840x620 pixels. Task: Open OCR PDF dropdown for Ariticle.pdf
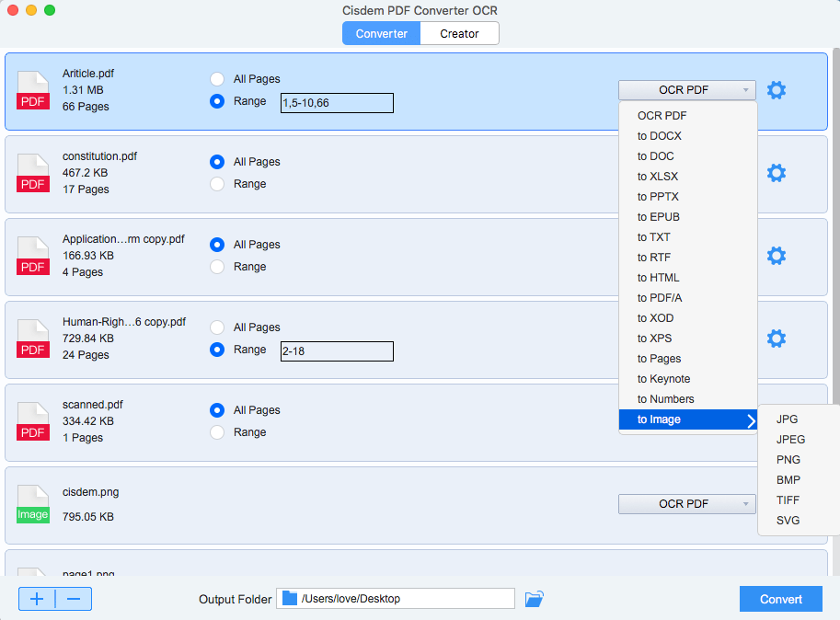687,90
